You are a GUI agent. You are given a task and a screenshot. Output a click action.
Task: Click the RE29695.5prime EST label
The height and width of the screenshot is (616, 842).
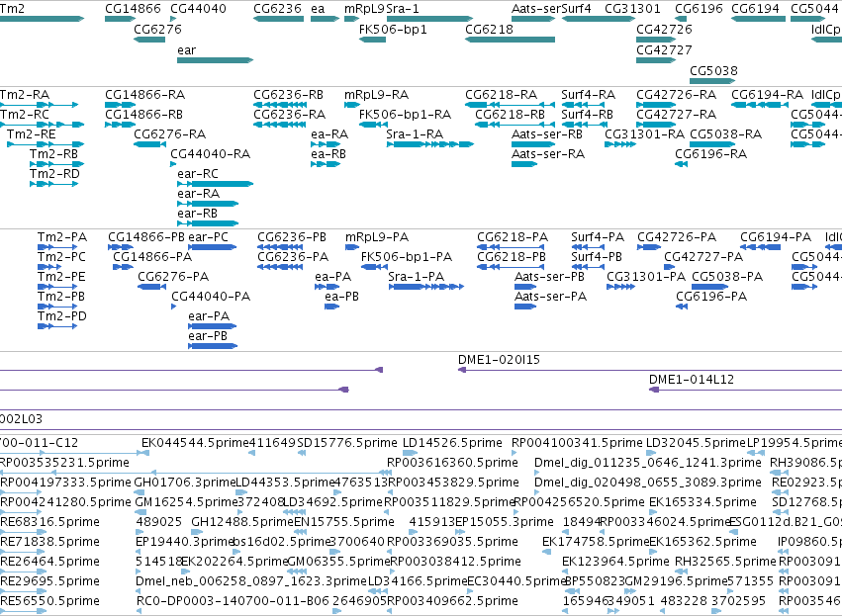tap(49, 581)
